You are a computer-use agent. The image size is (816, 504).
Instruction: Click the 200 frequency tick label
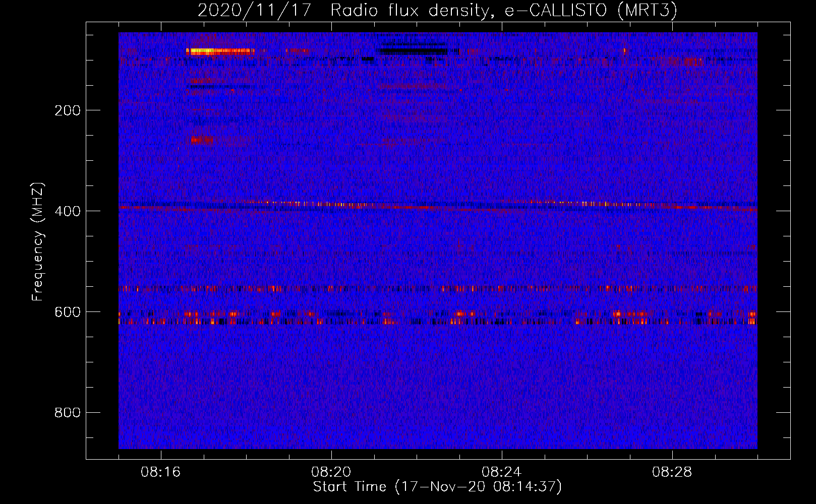68,110
